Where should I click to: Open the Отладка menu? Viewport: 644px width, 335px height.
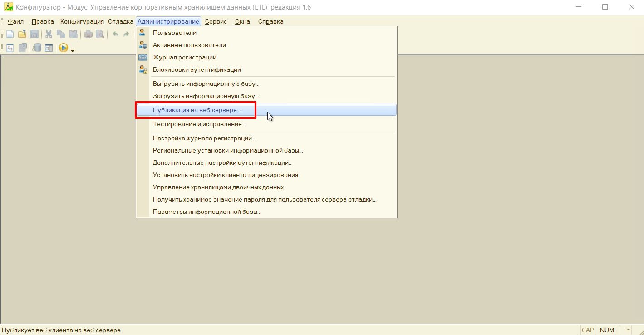coord(121,21)
